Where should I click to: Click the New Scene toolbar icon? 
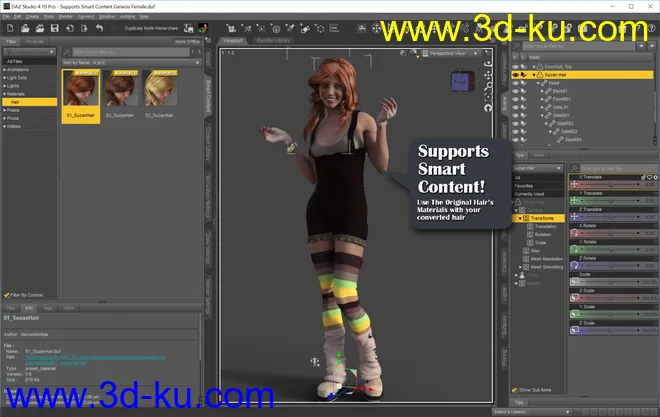pos(8,28)
